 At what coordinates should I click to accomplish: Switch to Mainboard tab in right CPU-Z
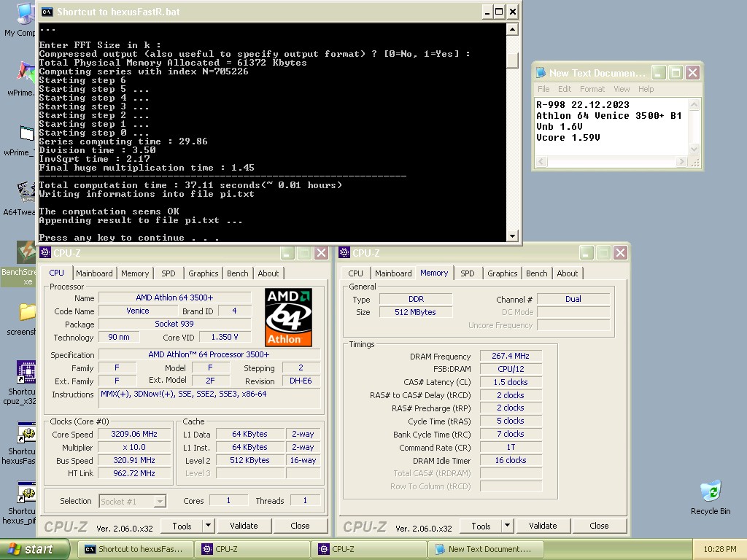pyautogui.click(x=393, y=273)
